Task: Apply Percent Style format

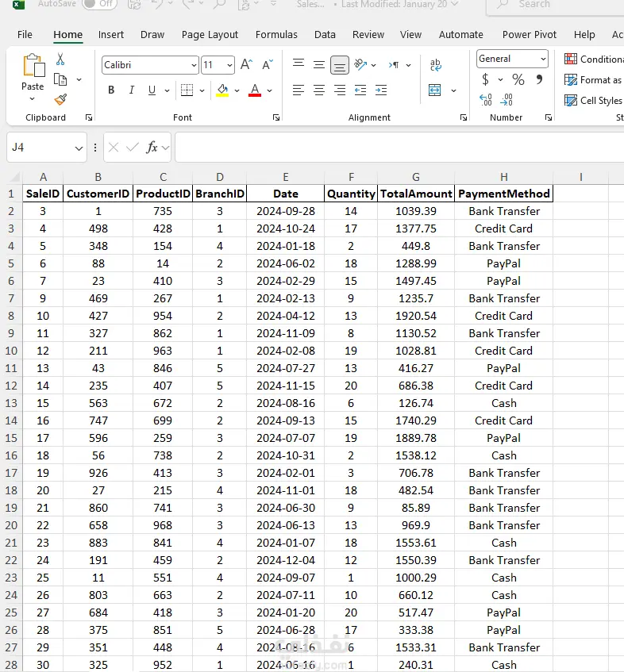Action: (518, 79)
